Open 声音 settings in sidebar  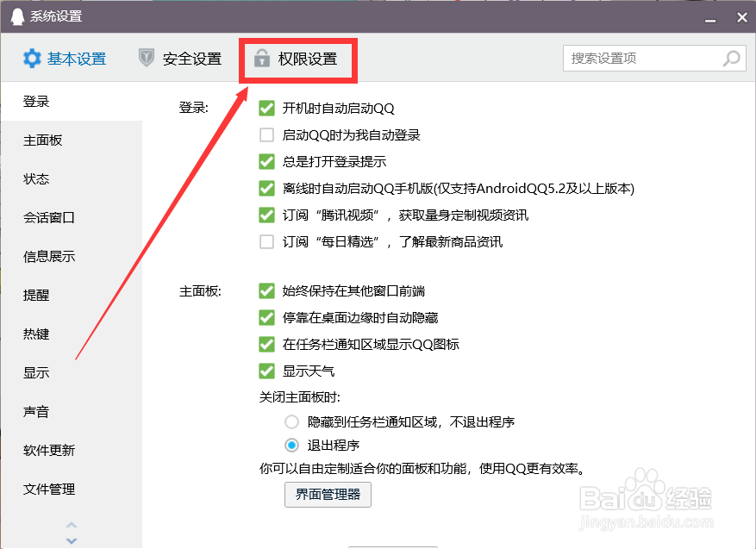point(72,412)
